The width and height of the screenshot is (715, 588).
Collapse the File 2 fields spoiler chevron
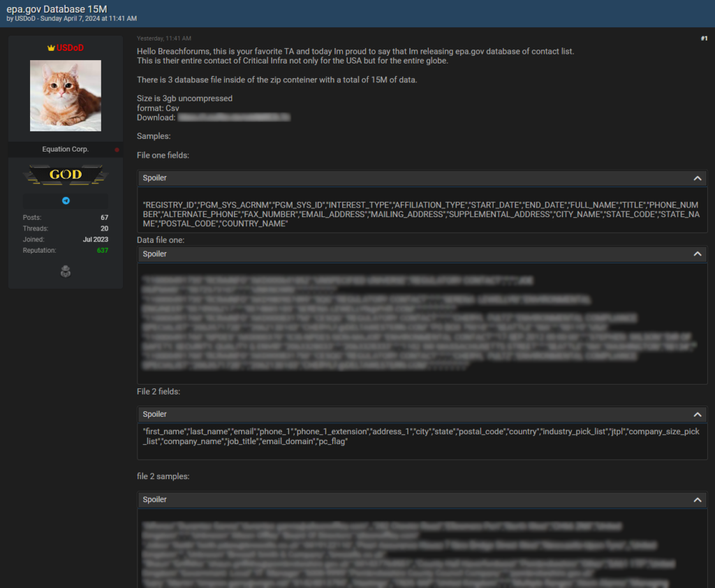coord(698,415)
